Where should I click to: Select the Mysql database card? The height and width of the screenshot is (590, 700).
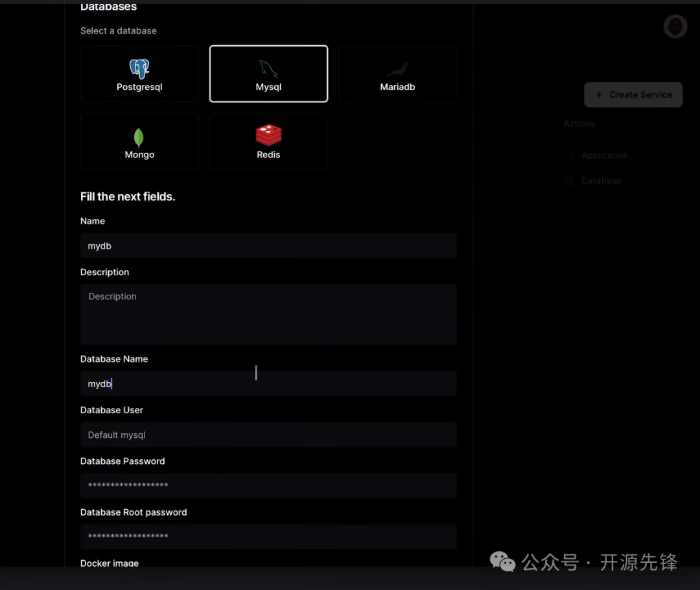[268, 74]
